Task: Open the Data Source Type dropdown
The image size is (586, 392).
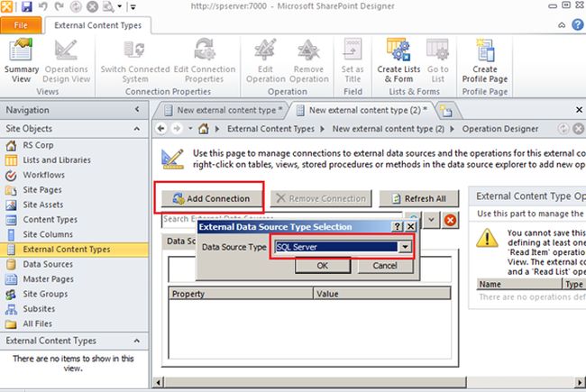Action: 405,247
